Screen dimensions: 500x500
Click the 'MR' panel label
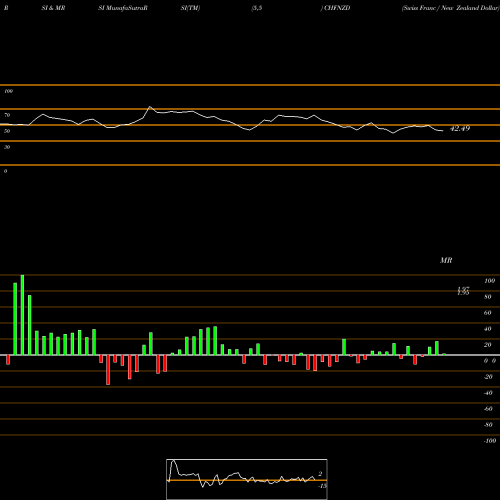click(x=446, y=260)
